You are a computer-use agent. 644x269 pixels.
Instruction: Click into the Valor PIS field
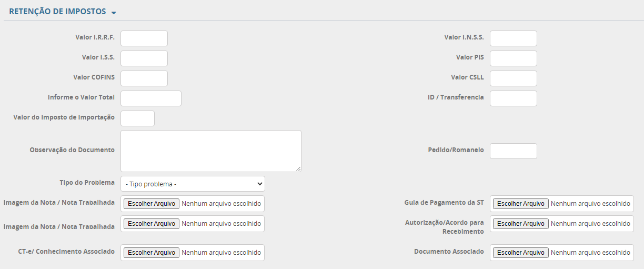pos(513,58)
